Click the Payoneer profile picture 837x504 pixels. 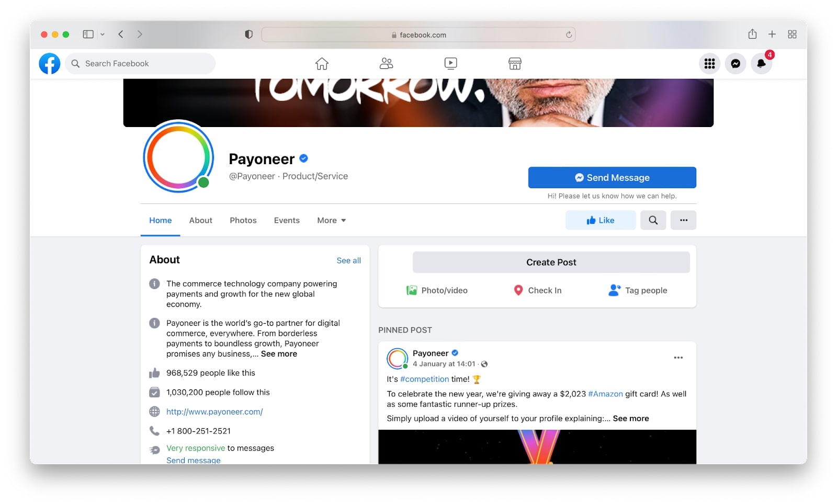[x=178, y=156]
